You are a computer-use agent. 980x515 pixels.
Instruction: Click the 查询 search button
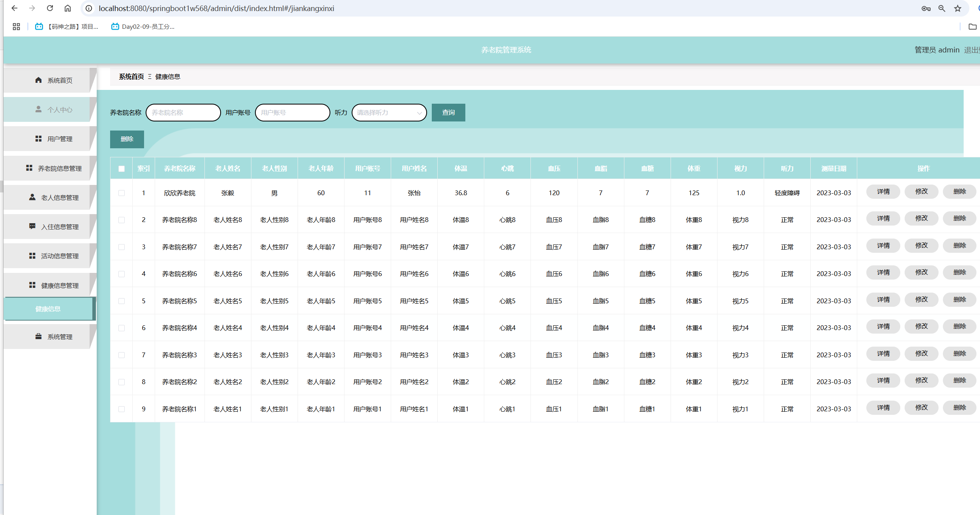(x=448, y=112)
